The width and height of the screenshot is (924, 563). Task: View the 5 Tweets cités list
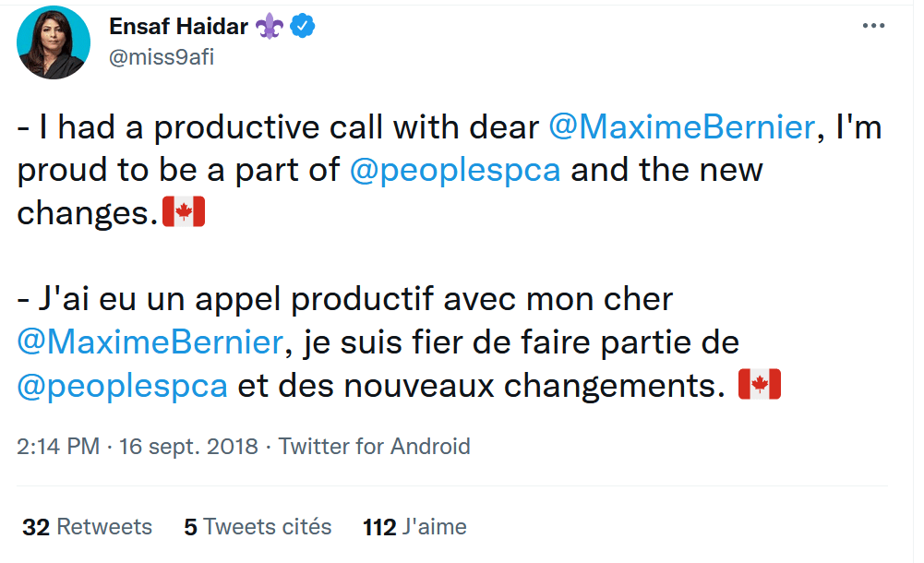pyautogui.click(x=258, y=527)
